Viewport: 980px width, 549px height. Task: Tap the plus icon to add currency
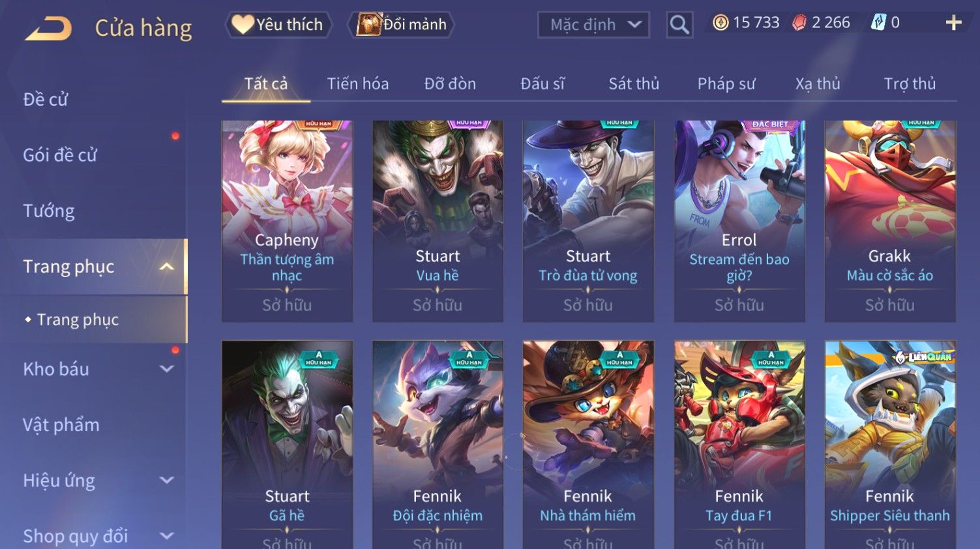coord(953,23)
